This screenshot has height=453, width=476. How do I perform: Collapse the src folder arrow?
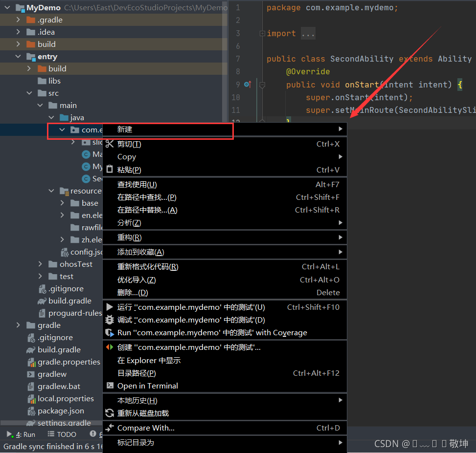point(29,93)
